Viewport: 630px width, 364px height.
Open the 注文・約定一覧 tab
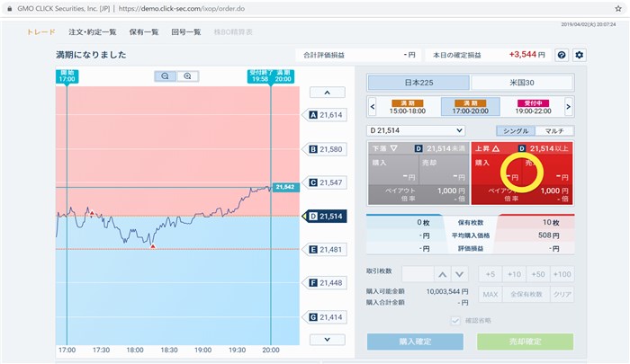tap(93, 31)
